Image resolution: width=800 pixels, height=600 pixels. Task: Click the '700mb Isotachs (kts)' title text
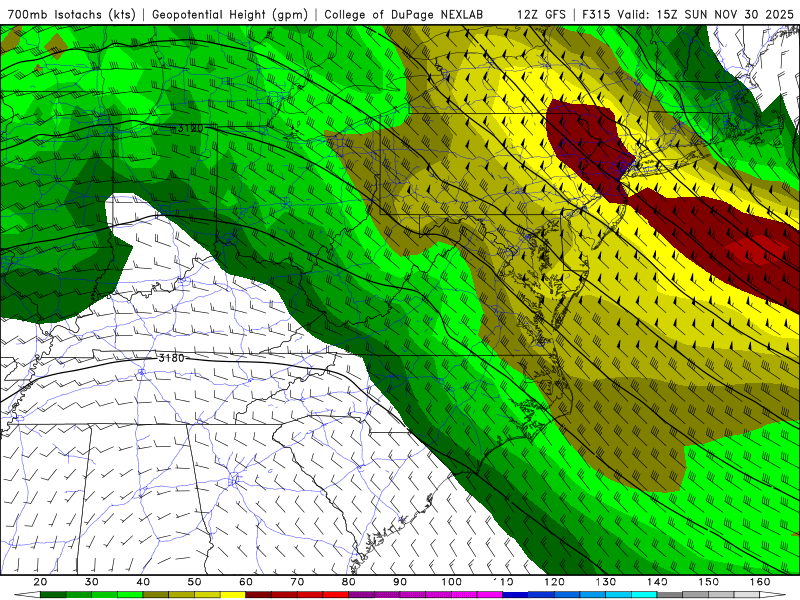[72, 14]
